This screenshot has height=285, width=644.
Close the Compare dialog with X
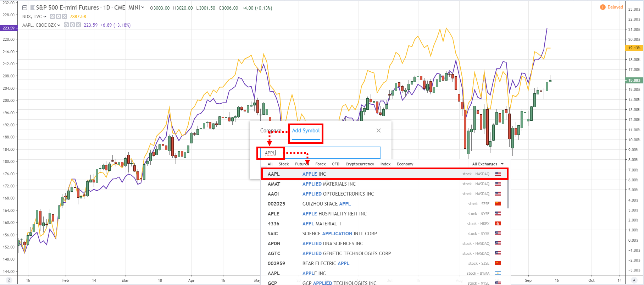[x=378, y=131]
